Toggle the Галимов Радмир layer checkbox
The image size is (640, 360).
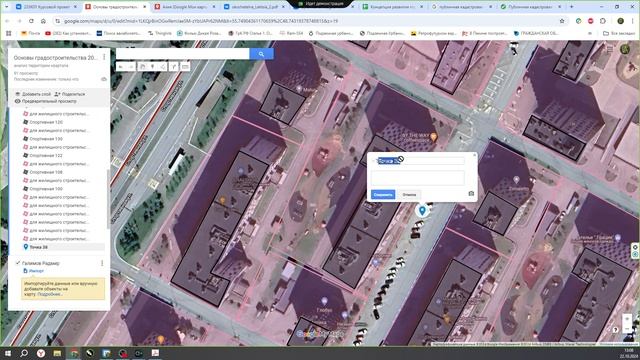click(x=18, y=263)
